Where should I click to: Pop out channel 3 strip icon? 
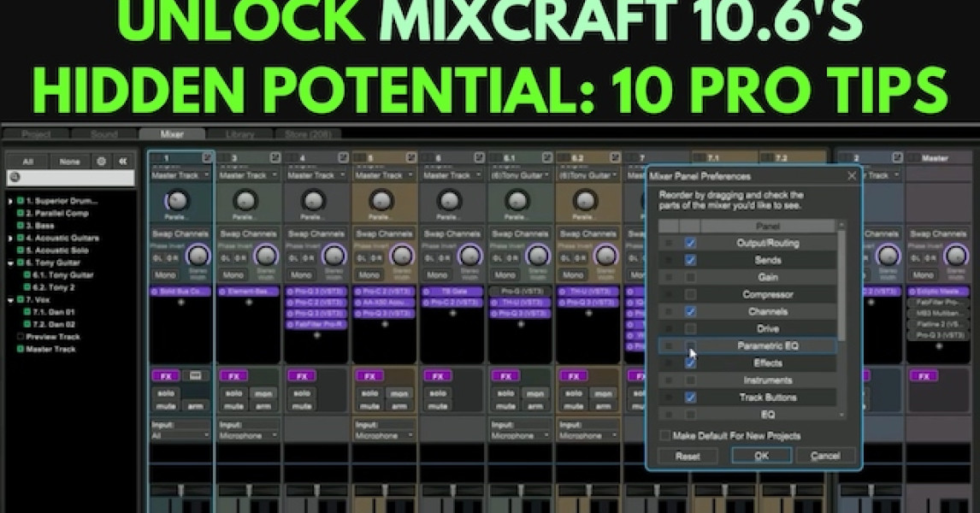coord(275,157)
